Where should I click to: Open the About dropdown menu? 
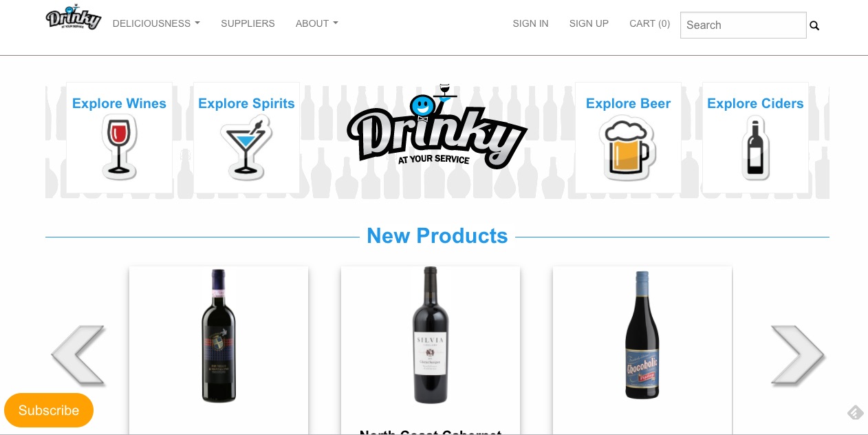(x=317, y=23)
